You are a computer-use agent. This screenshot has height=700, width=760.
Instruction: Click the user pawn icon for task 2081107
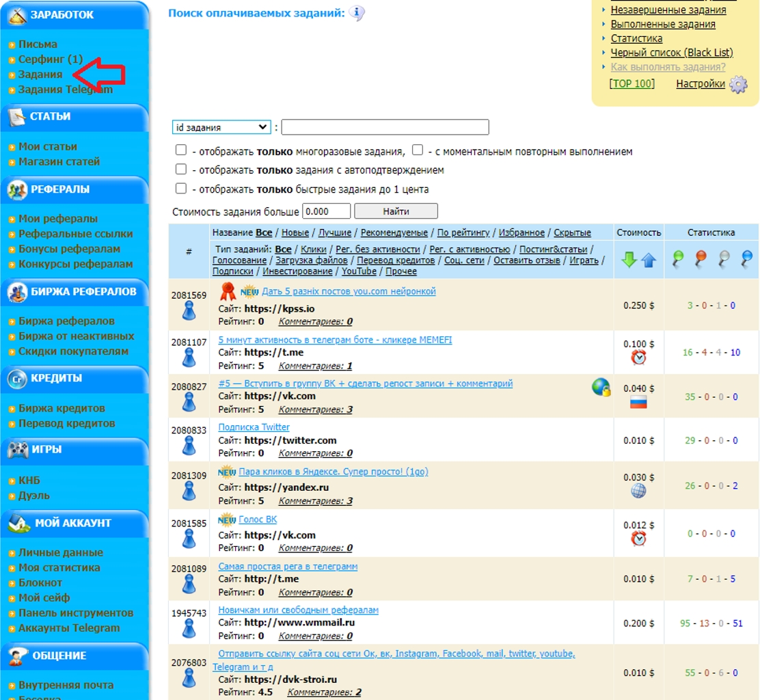(x=189, y=358)
